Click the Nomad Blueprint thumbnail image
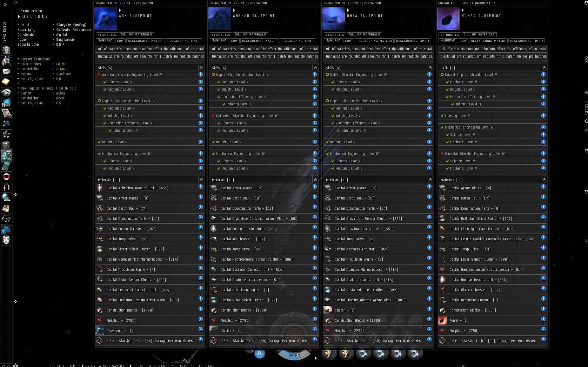 (448, 19)
